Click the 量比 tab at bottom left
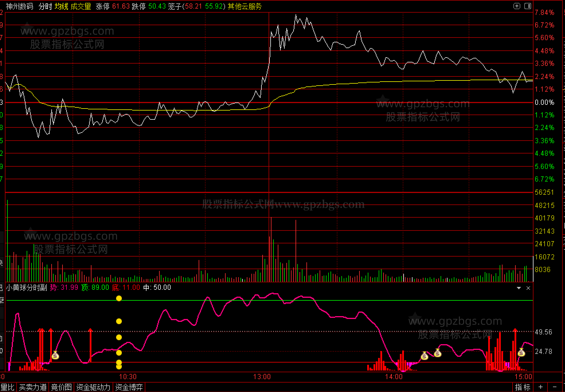This screenshot has height=392, width=565. 7,387
